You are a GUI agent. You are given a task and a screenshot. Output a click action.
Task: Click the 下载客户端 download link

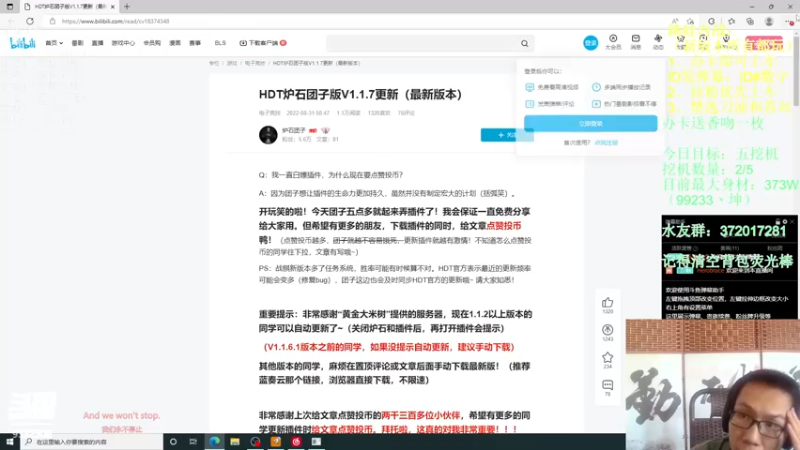pos(263,43)
